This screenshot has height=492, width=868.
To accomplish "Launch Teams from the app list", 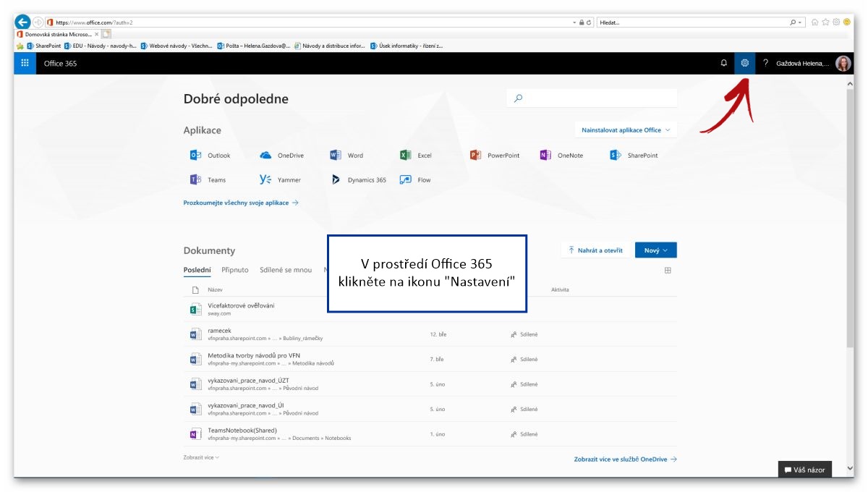I will (x=208, y=180).
